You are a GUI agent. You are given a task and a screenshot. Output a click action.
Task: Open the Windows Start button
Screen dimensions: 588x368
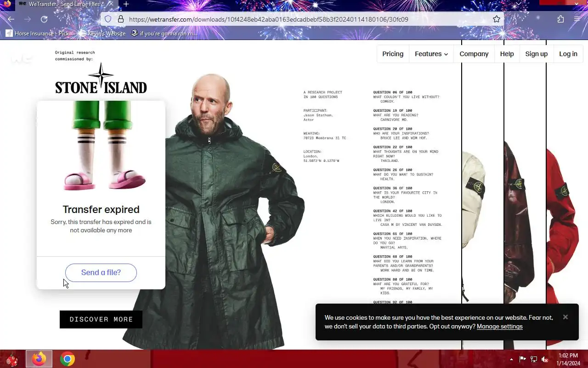coord(11,359)
